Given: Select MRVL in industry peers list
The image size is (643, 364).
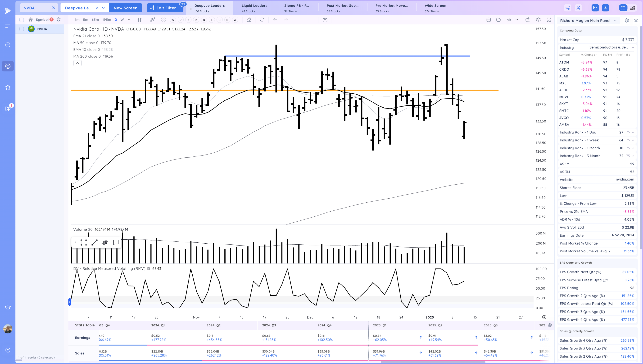Looking at the screenshot, I should [x=564, y=97].
